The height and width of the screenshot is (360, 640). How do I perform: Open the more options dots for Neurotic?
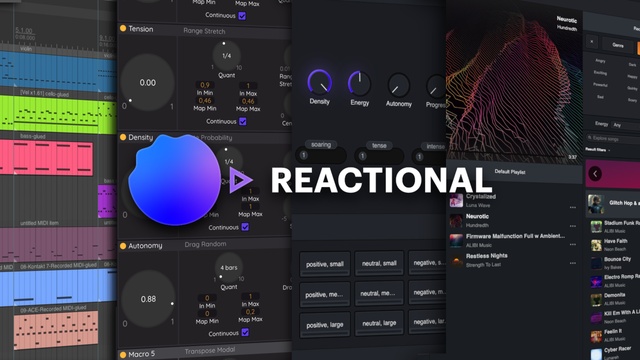tap(573, 226)
